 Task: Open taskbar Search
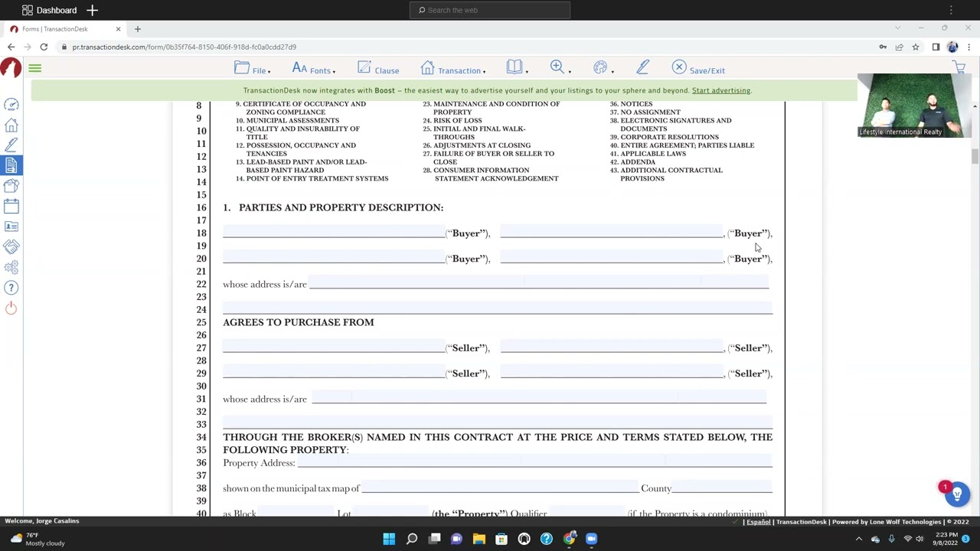412,539
